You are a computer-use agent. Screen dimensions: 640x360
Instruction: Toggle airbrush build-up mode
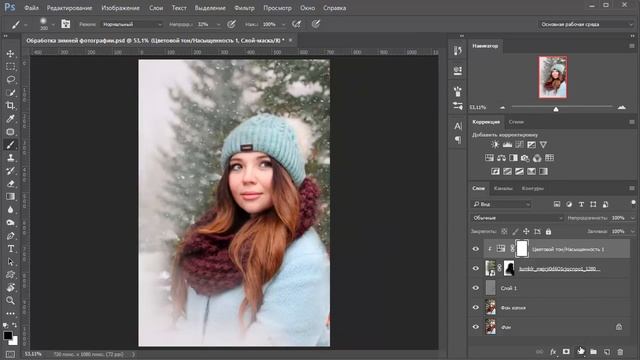click(297, 24)
